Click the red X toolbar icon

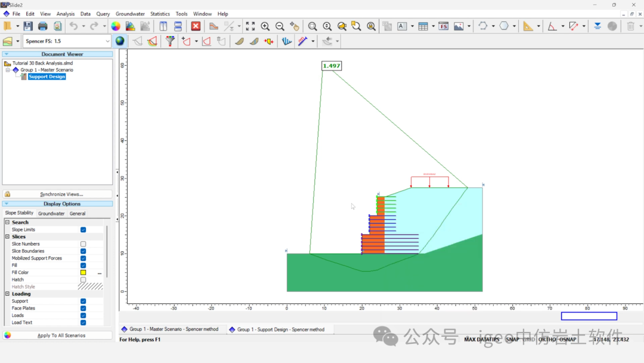tap(196, 26)
